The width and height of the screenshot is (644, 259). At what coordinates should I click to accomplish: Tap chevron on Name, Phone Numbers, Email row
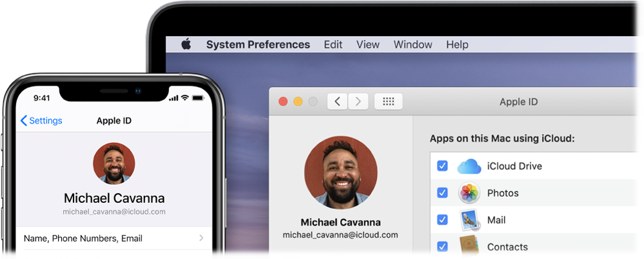coord(201,238)
